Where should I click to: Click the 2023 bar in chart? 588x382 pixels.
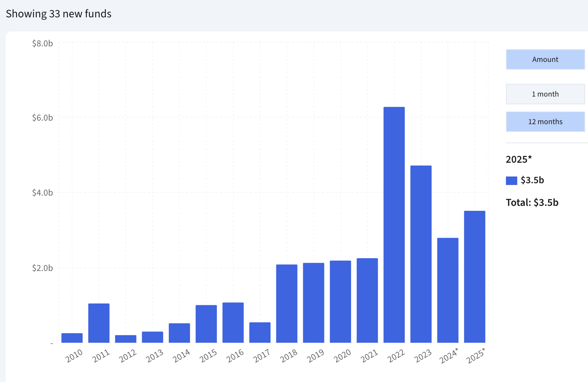tap(421, 254)
